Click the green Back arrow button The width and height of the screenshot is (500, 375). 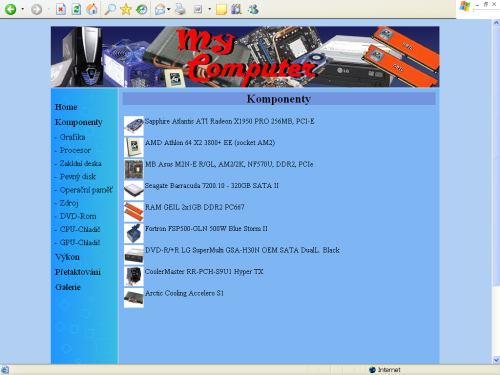click(x=10, y=9)
